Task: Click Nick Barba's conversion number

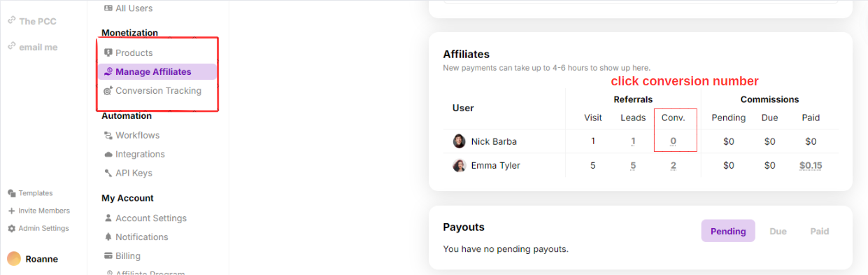Action: pyautogui.click(x=673, y=141)
